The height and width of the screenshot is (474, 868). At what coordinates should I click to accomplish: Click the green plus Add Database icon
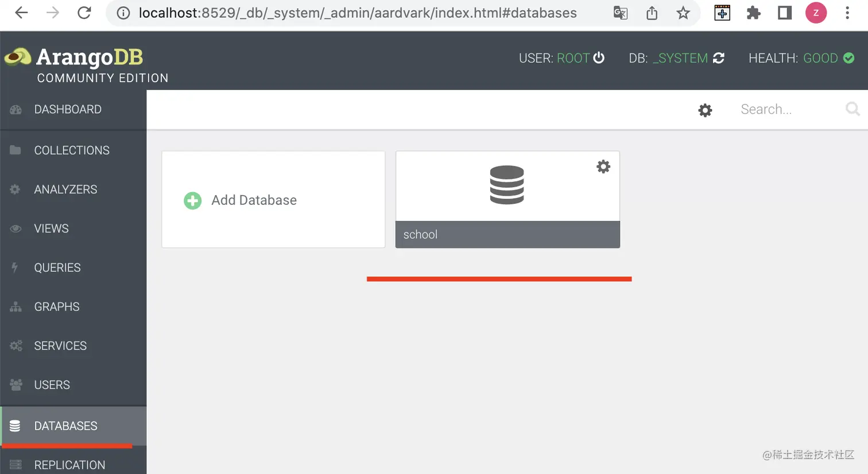193,200
